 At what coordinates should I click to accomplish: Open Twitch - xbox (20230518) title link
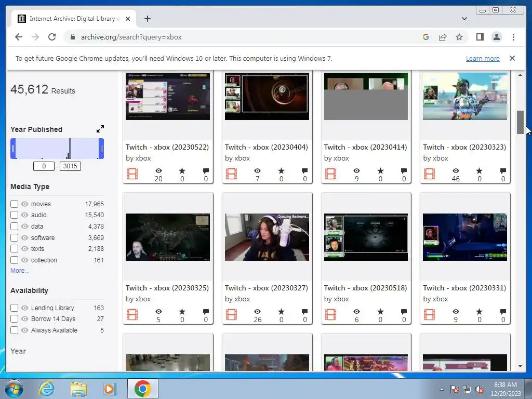365,288
